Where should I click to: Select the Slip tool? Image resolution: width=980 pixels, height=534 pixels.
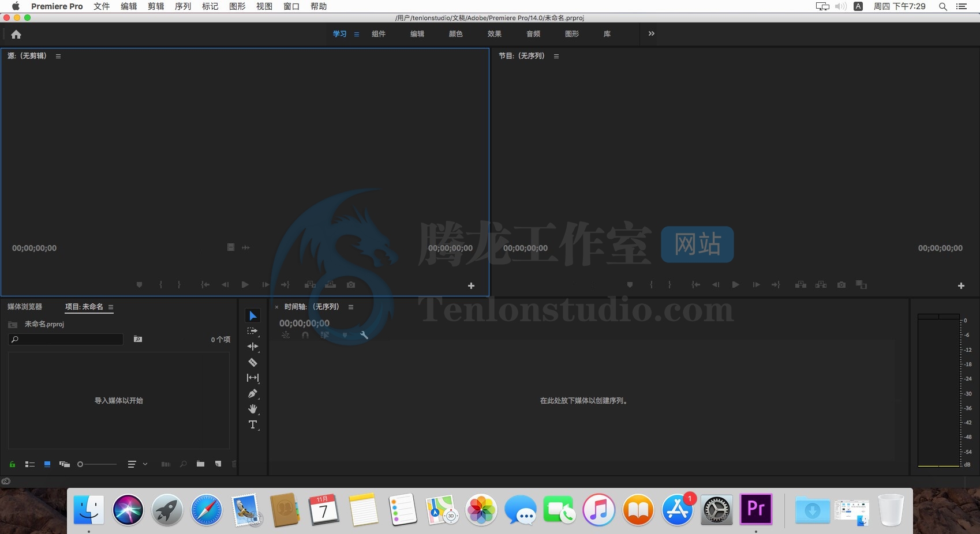point(253,378)
